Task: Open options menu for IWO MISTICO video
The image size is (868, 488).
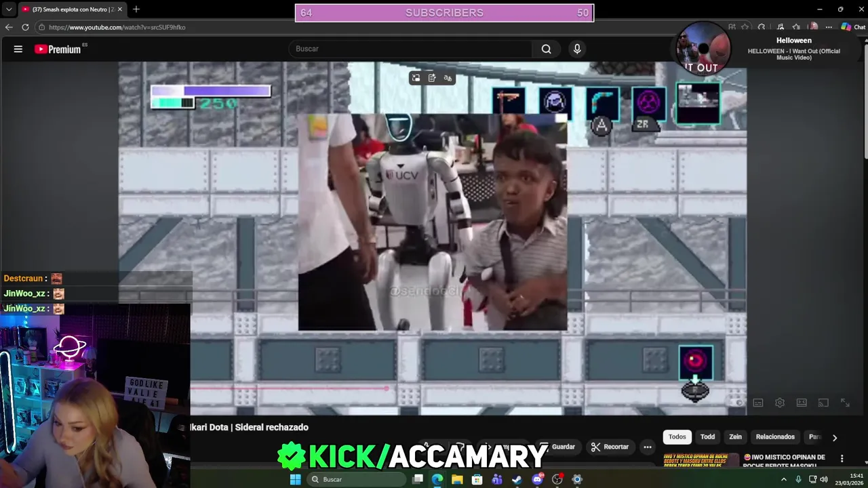Action: click(x=842, y=459)
